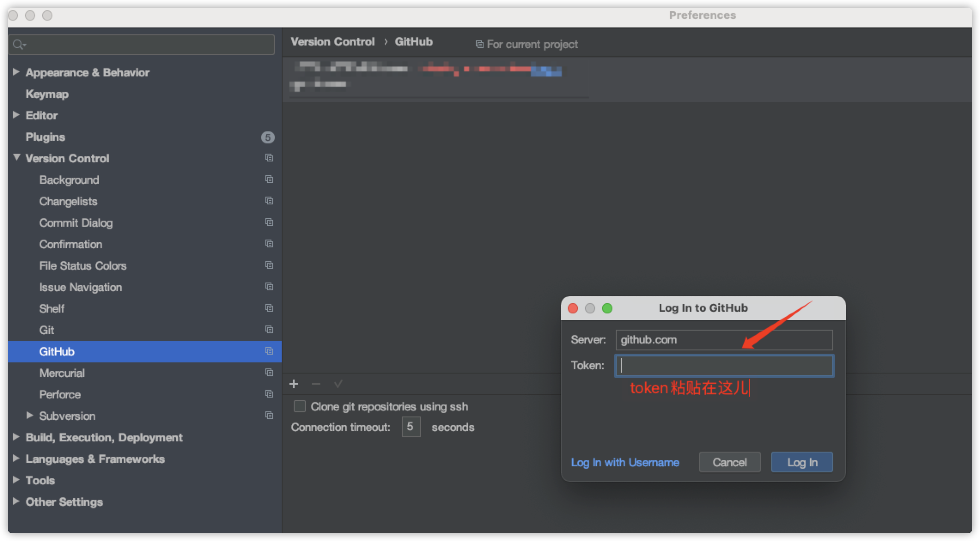
Task: Click into the Token input field
Action: [x=724, y=366]
